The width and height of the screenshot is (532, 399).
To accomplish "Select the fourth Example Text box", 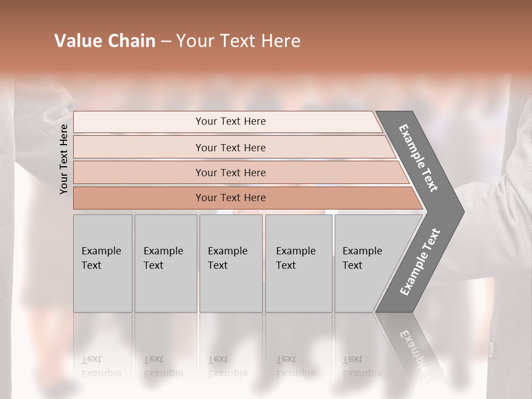I will 298,263.
